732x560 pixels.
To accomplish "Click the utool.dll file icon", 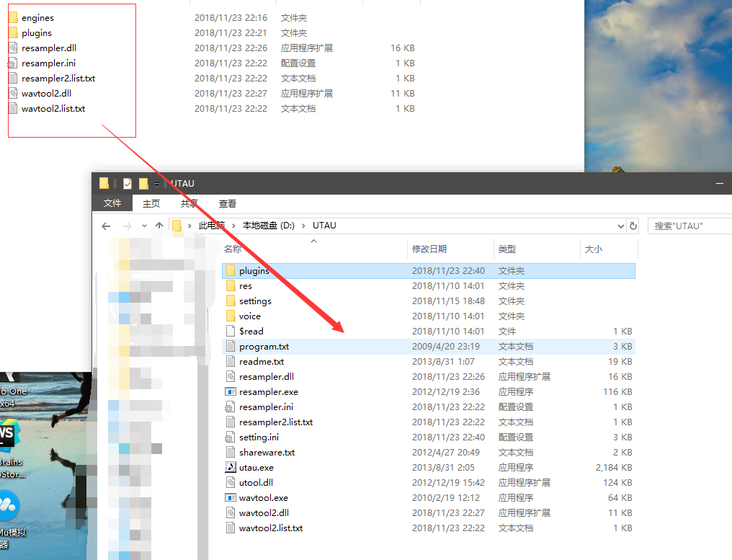I will pos(230,482).
